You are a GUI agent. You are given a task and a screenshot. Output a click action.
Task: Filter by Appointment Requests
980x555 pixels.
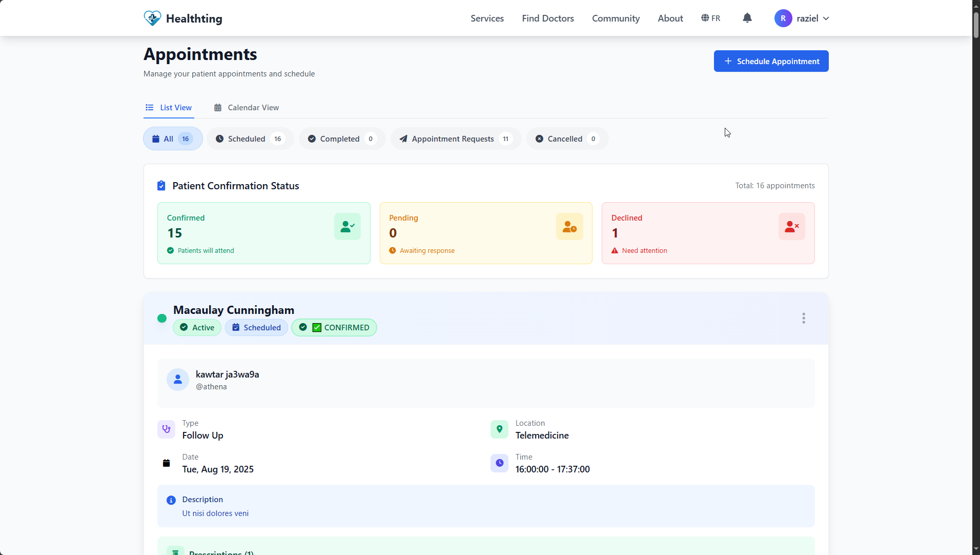pyautogui.click(x=455, y=138)
